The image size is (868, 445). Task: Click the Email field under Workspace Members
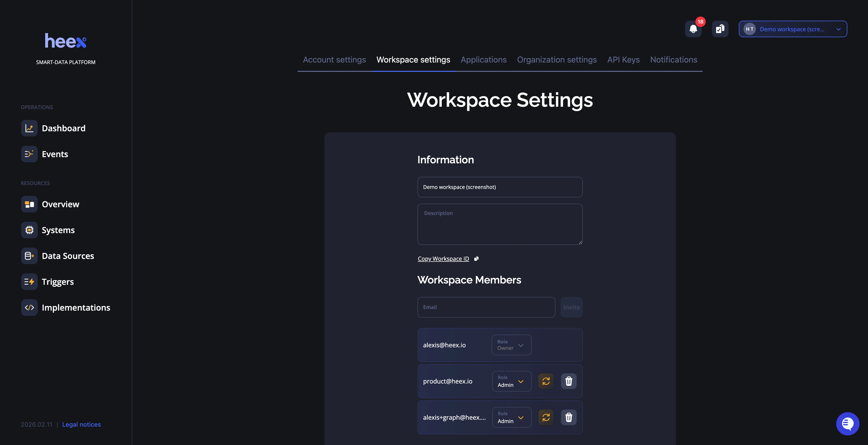click(486, 307)
